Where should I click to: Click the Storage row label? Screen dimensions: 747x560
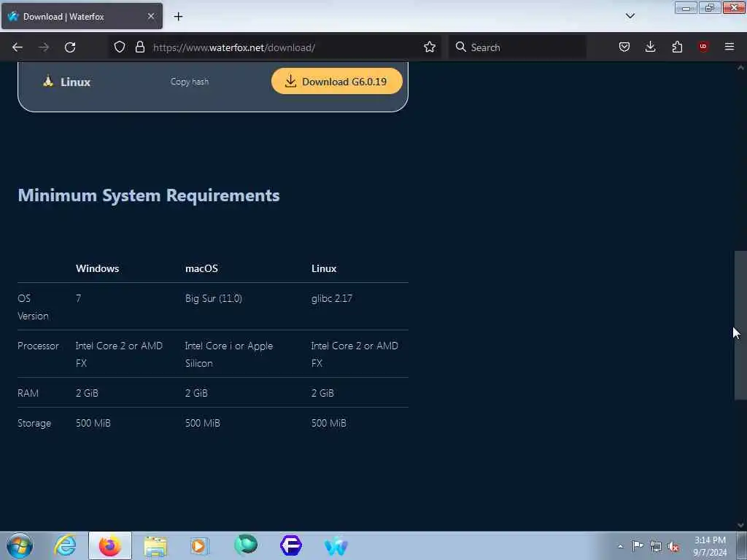[34, 423]
